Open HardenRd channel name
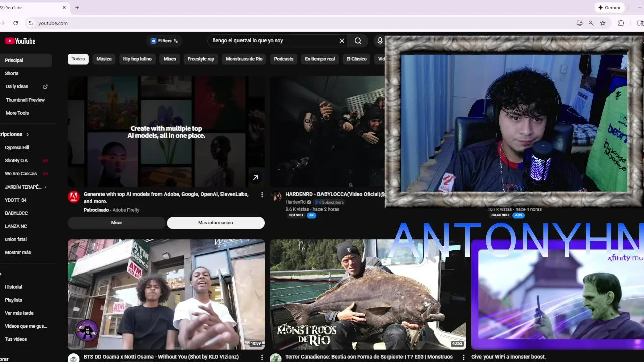This screenshot has height=362, width=644. 295,202
